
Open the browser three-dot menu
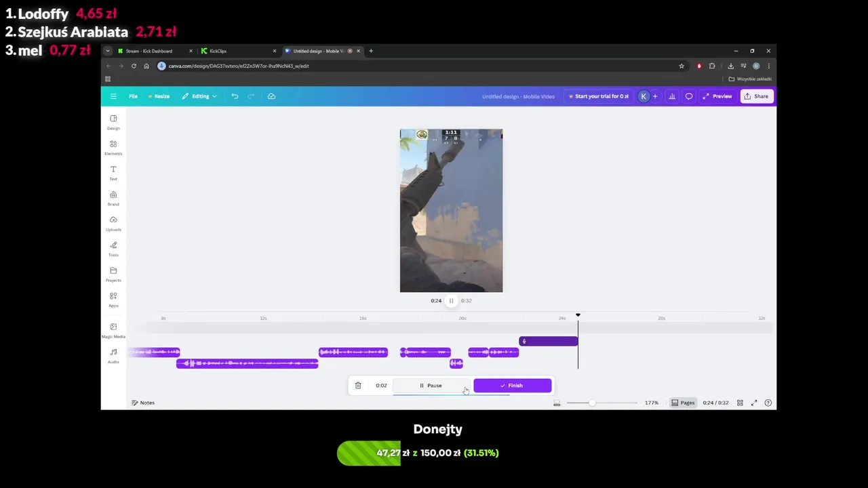(768, 66)
